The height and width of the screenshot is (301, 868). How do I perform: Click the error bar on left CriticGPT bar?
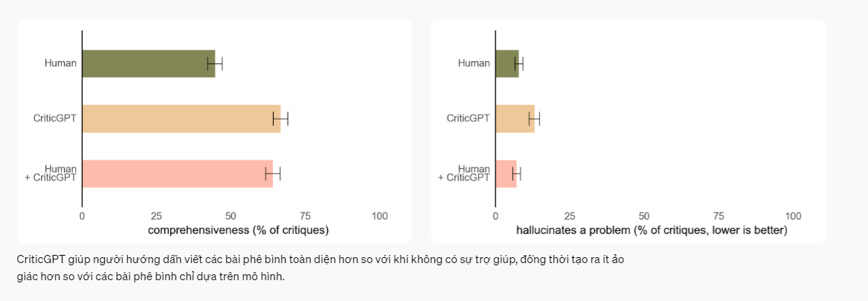280,118
